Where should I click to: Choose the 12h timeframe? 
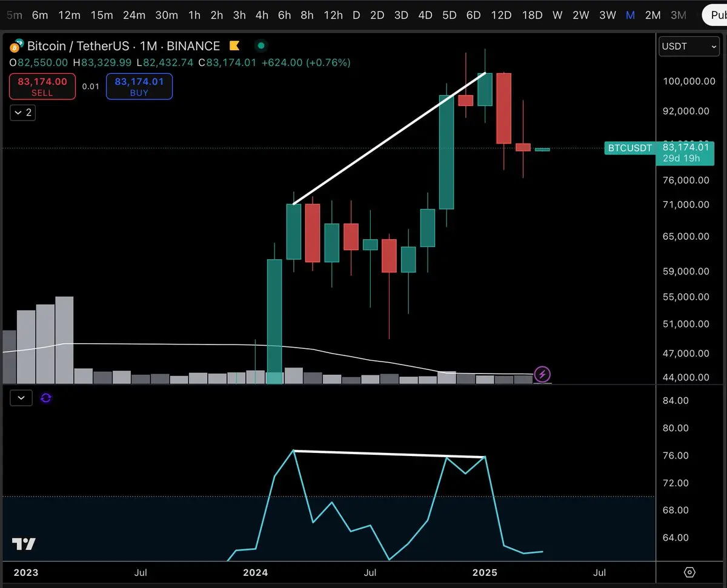[333, 15]
